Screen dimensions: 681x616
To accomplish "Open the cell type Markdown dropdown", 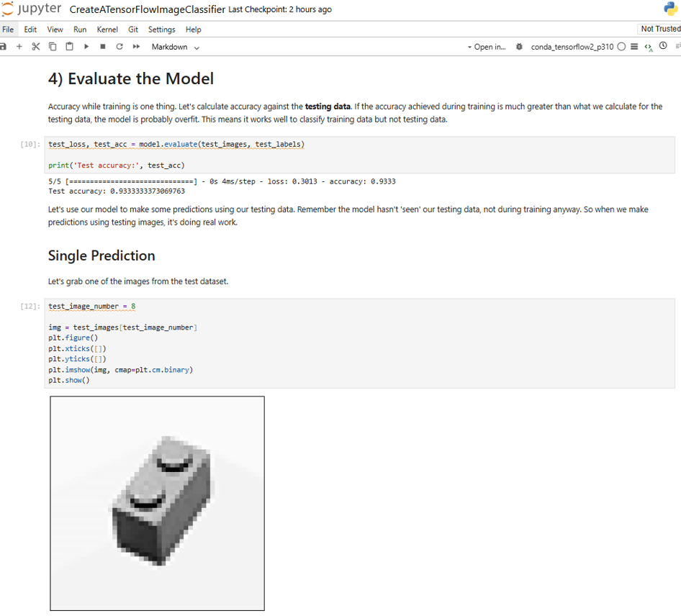I will 176,47.
